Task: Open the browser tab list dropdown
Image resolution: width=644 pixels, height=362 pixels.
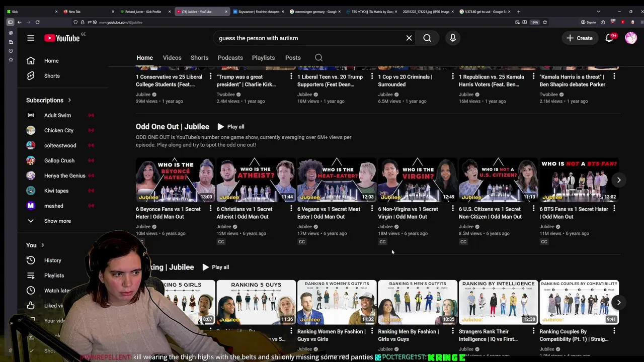Action: (x=598, y=12)
